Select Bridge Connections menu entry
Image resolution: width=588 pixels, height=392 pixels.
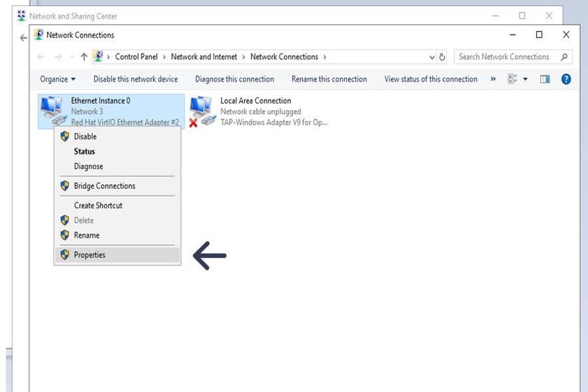(105, 186)
